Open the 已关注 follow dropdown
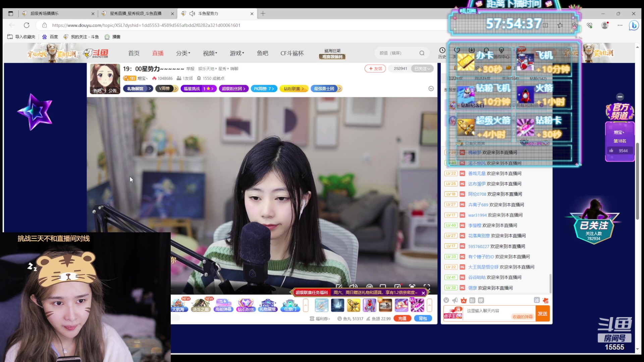This screenshot has height=362, width=644. [422, 68]
